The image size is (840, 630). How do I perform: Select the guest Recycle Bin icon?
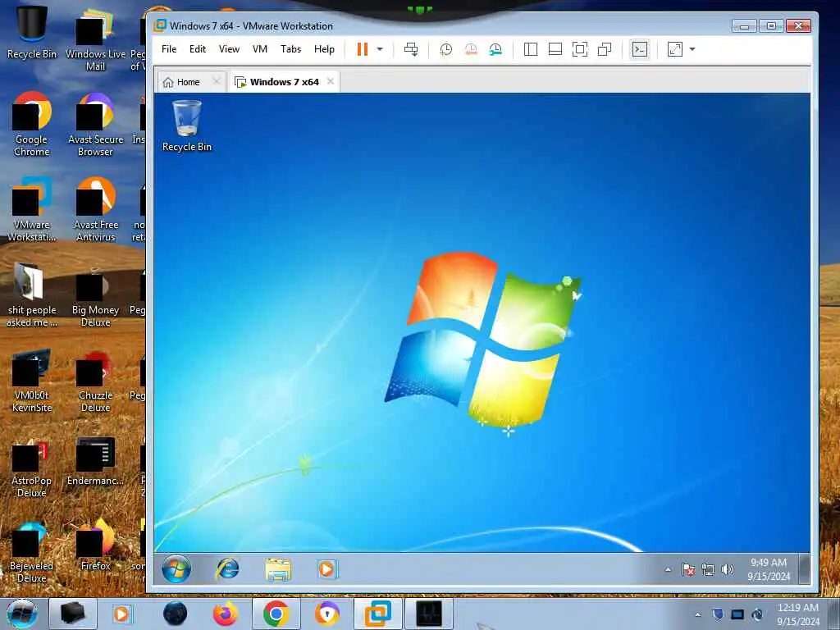tap(186, 126)
